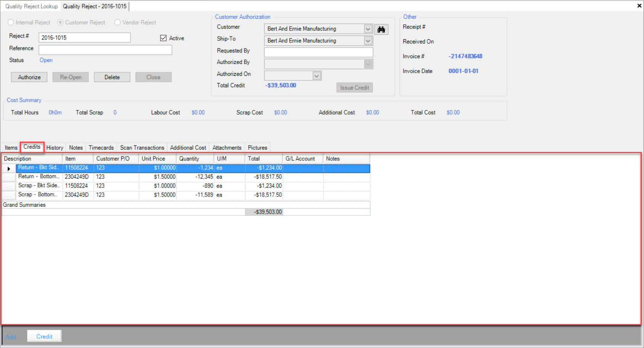The width and height of the screenshot is (644, 348).
Task: Click the row header of the Scrap - Bottom row
Action: point(9,195)
